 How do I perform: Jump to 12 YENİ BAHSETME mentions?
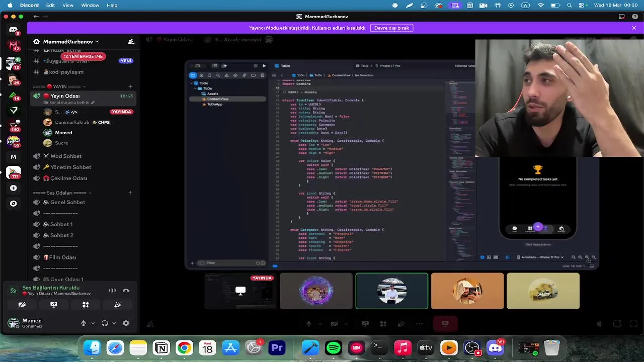point(83,56)
